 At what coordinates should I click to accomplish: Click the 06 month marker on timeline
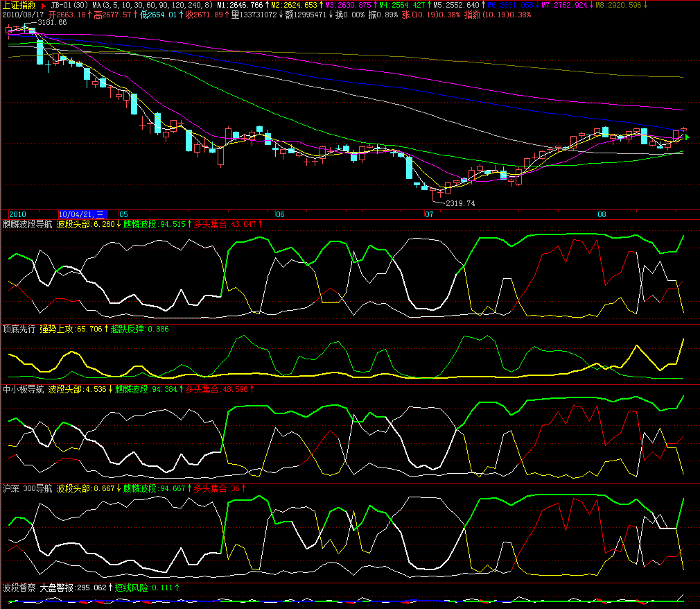point(280,214)
